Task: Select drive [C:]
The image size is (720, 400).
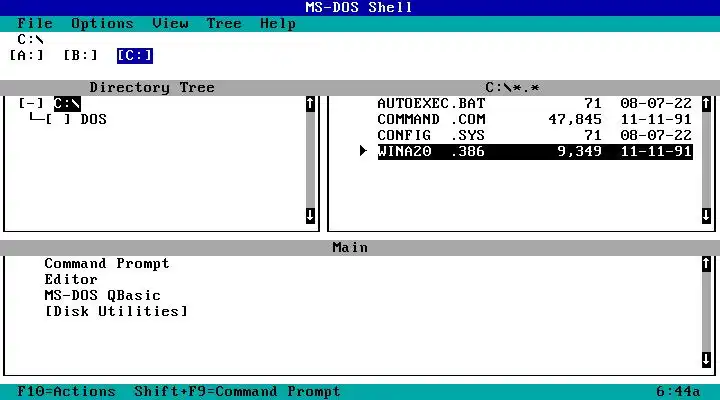Action: pos(135,56)
